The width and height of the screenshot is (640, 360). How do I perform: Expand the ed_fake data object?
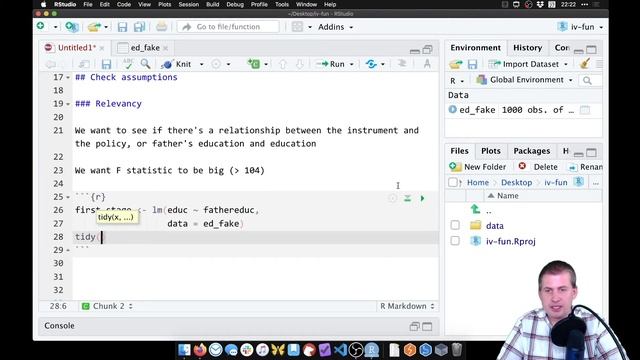point(453,109)
